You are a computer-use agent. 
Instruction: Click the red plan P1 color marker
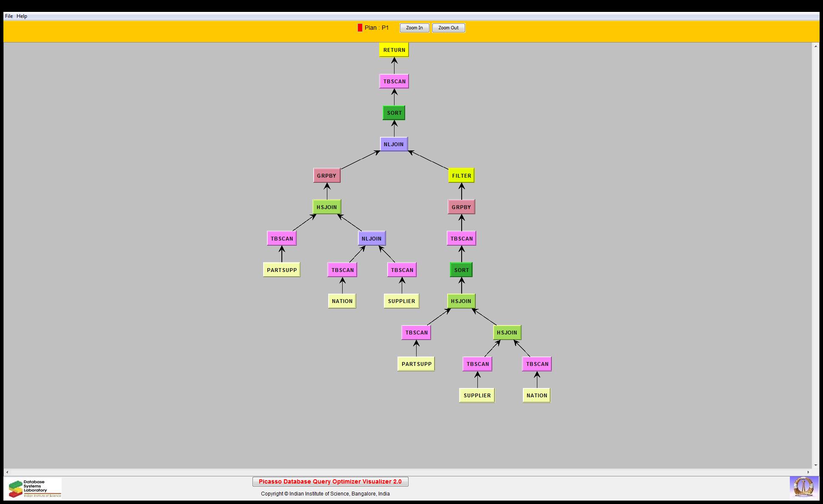[x=360, y=28]
